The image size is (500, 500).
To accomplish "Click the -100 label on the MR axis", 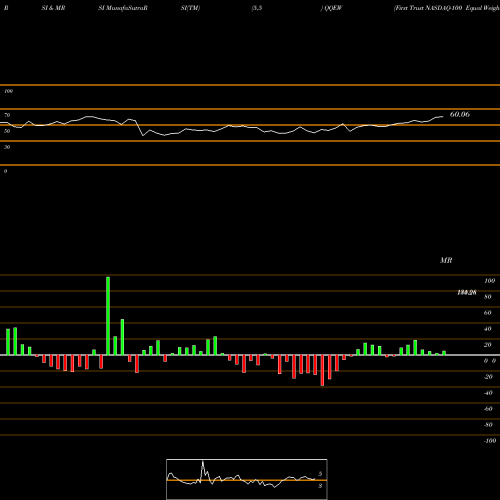I will click(x=490, y=441).
